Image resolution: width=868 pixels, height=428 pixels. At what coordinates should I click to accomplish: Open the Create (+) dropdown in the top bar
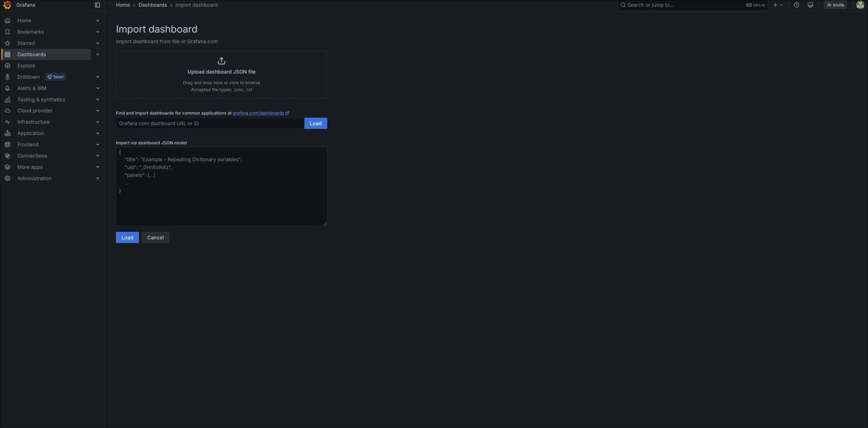click(x=778, y=5)
